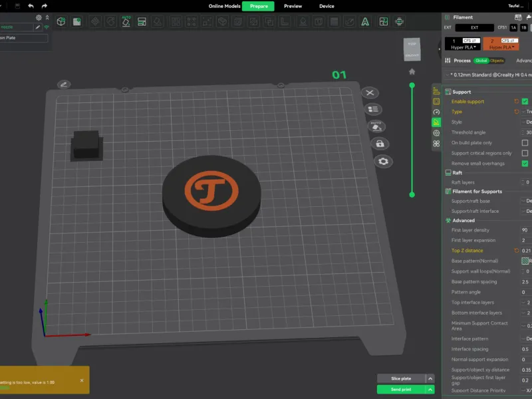Reset the Enable support setting
The image size is (532, 399).
click(x=517, y=102)
